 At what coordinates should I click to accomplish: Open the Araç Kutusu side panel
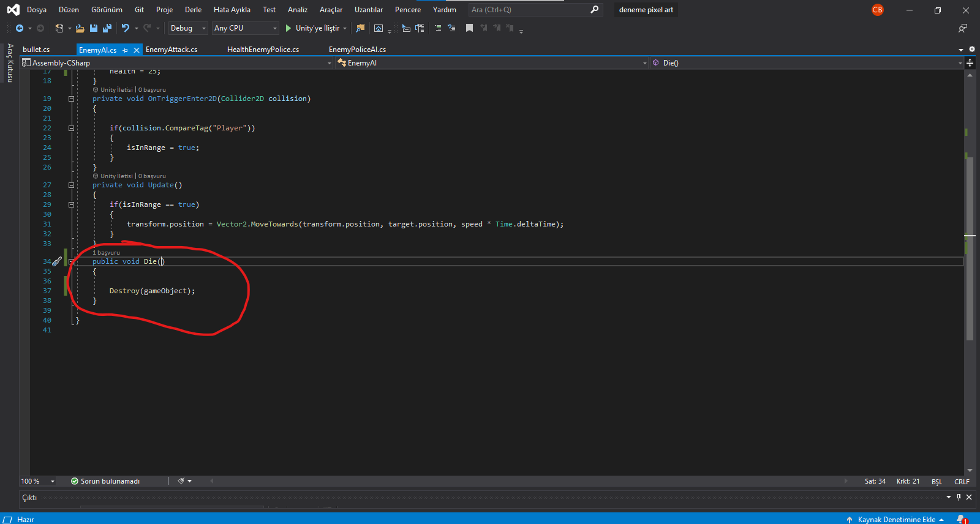pos(10,62)
